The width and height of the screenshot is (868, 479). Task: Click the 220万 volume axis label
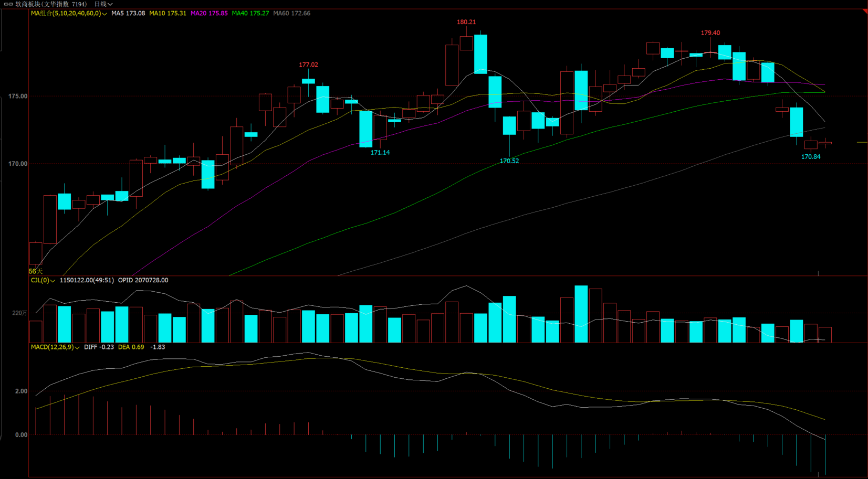(19, 313)
